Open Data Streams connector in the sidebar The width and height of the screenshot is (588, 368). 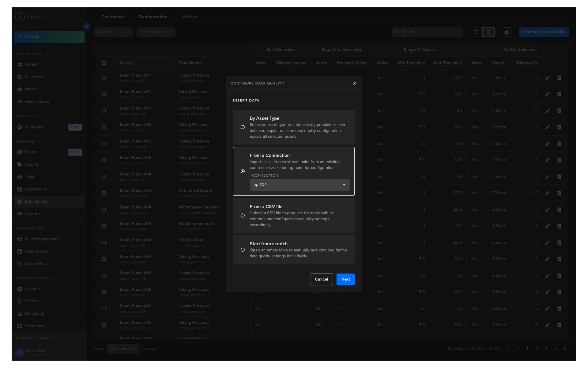pyautogui.click(x=49, y=251)
